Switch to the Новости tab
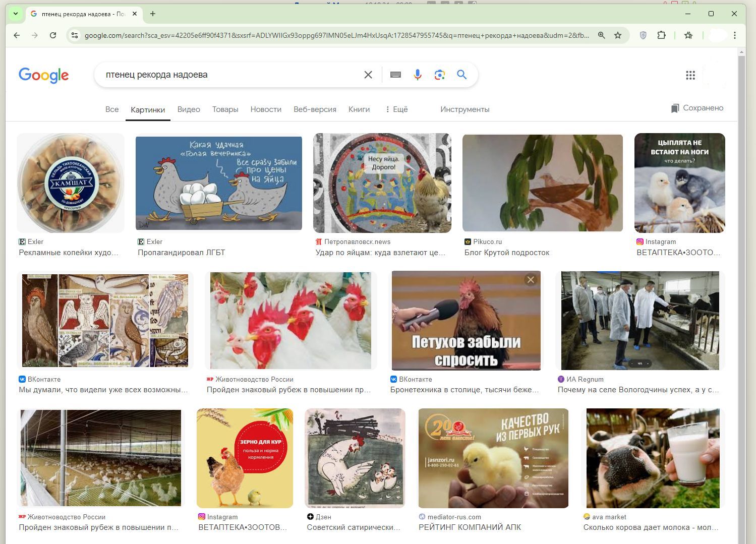This screenshot has width=756, height=544. coord(266,109)
